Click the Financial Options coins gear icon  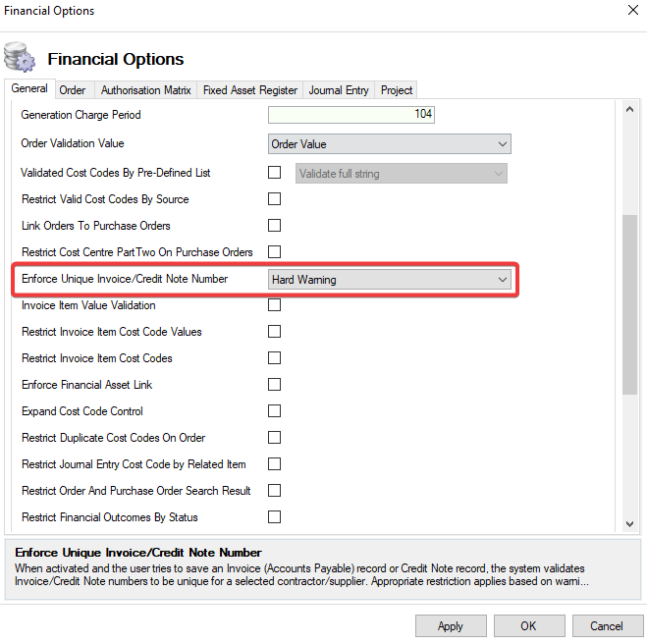21,58
